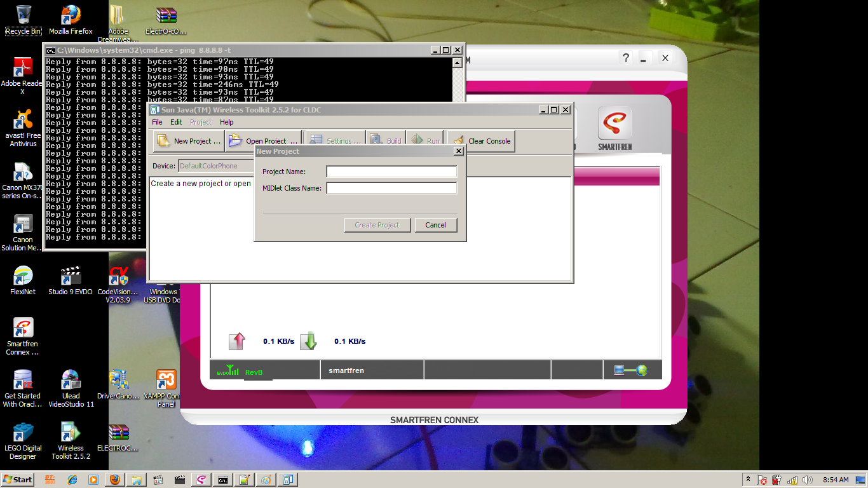Open the Adobe Reader X desktop shortcut

[x=23, y=75]
